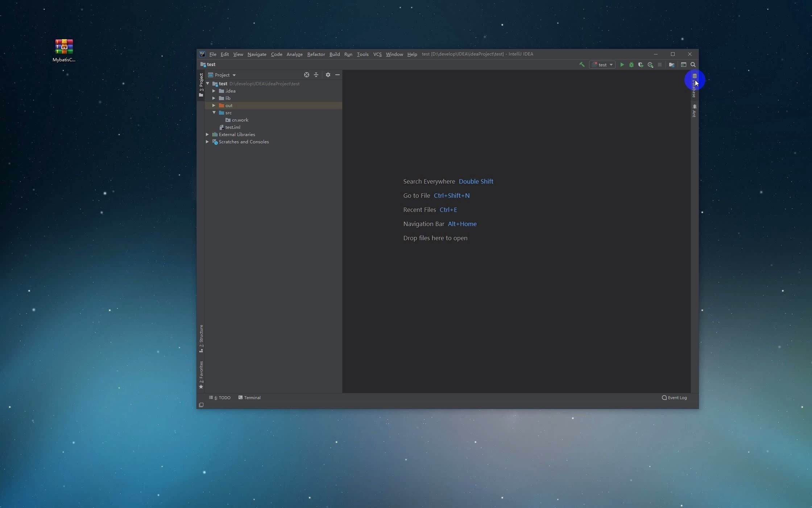
Task: Start debugging with the green bug icon
Action: 631,65
